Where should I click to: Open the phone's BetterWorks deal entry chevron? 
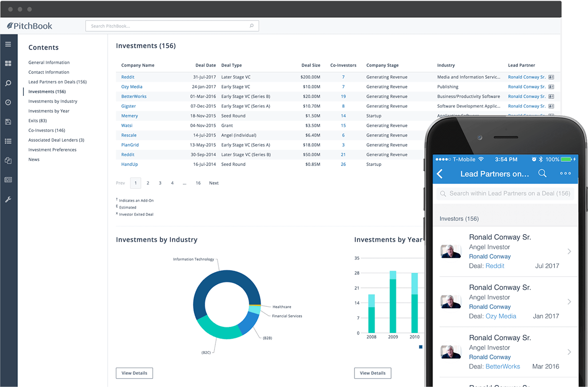tap(569, 352)
